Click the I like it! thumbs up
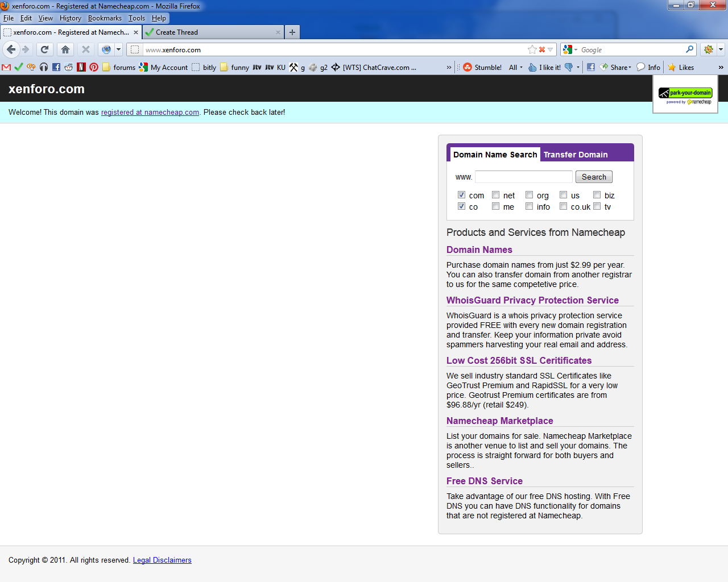 [544, 67]
